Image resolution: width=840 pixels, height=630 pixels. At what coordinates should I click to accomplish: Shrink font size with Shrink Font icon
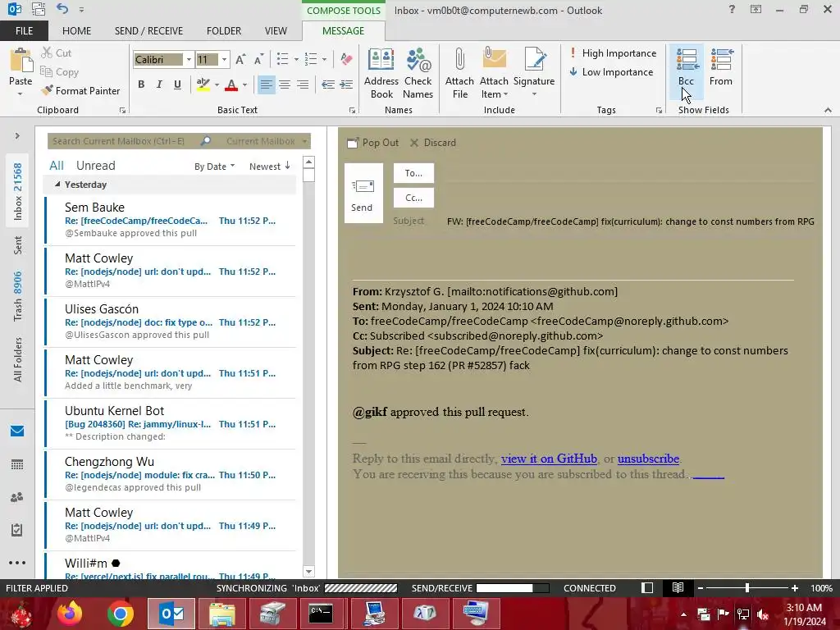click(258, 59)
